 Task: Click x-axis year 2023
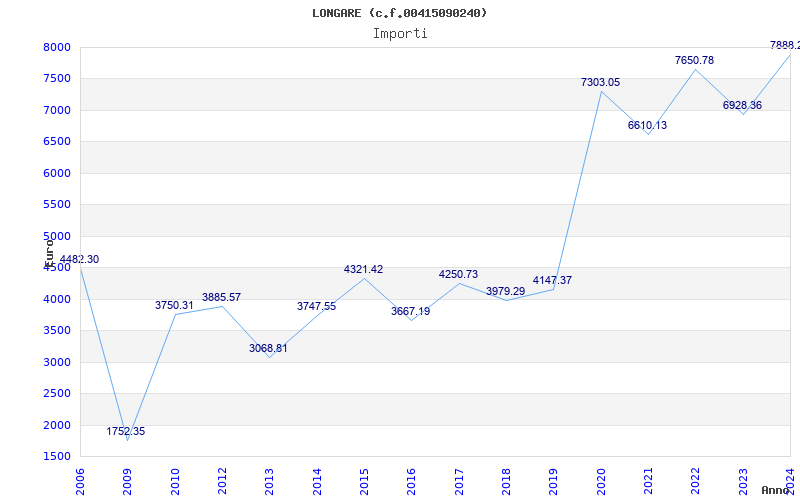point(743,481)
